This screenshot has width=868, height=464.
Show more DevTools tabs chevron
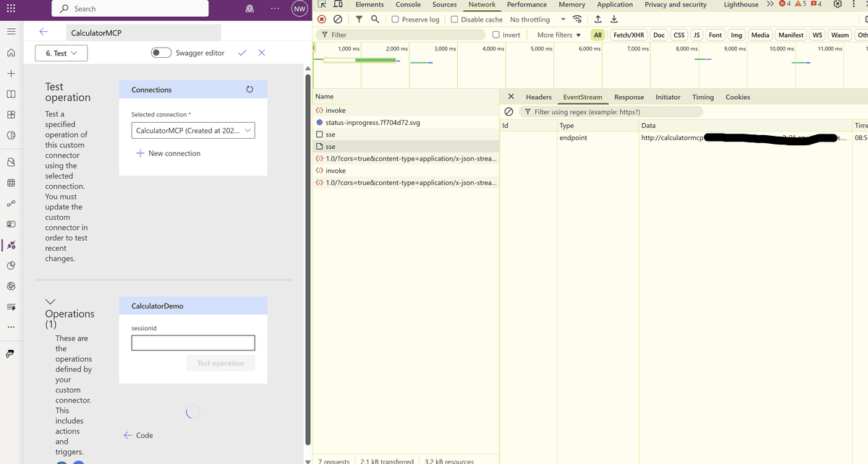(x=770, y=4)
